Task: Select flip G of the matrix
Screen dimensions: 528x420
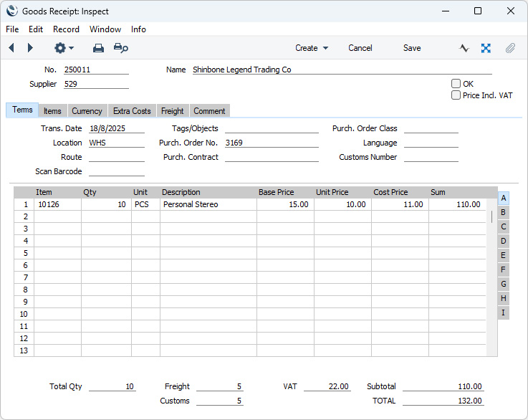Action: (x=504, y=284)
